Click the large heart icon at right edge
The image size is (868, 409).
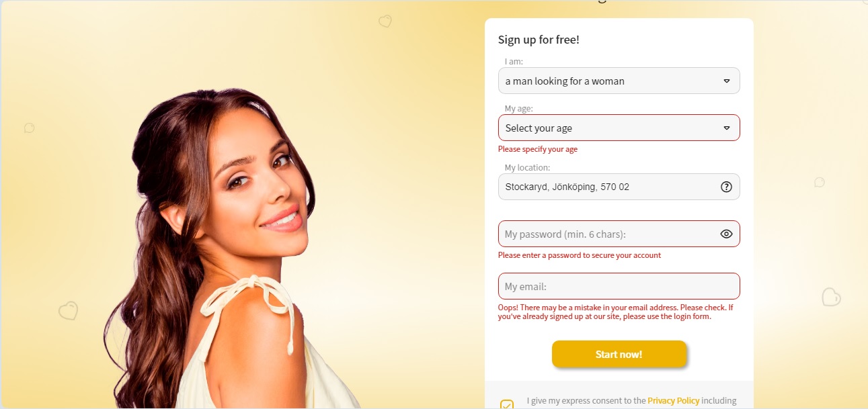(832, 296)
